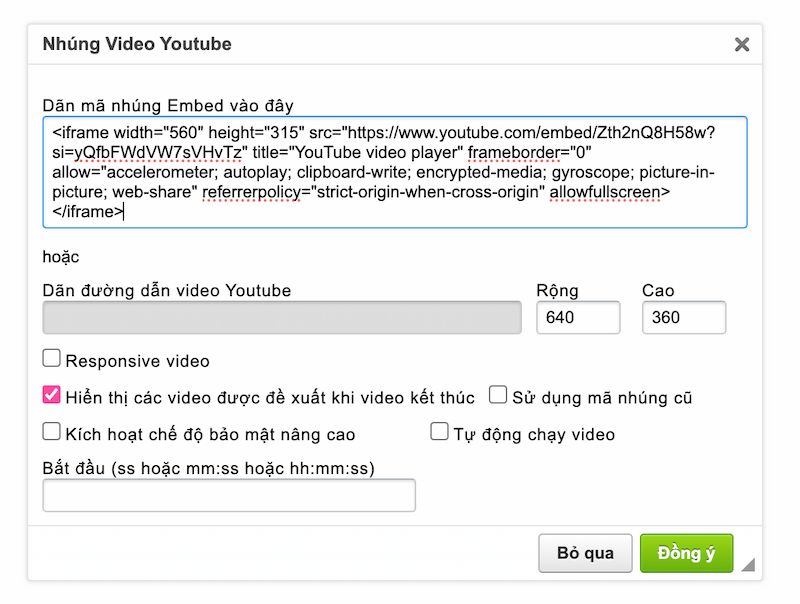Uncheck Hiển thị các video được đề xuất
This screenshot has height=604, width=800.
[52, 396]
